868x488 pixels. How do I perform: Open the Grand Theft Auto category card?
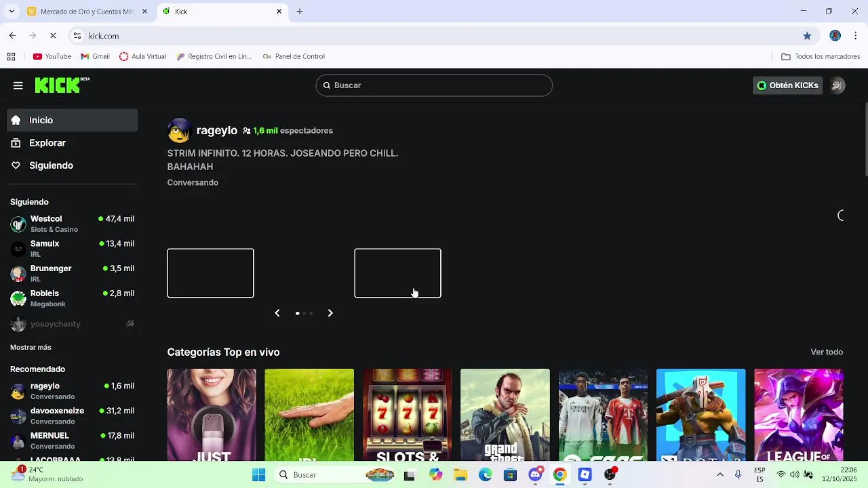(505, 415)
